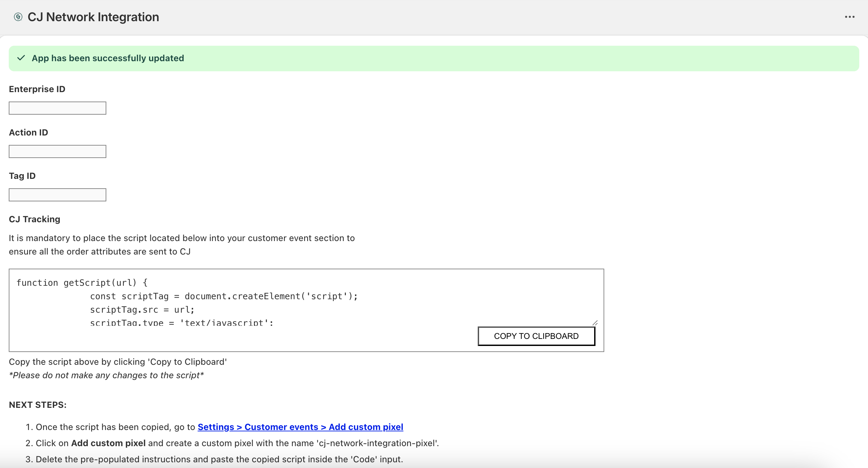Click the 'CJ Tracking' heading
This screenshot has width=868, height=468.
pyautogui.click(x=34, y=219)
